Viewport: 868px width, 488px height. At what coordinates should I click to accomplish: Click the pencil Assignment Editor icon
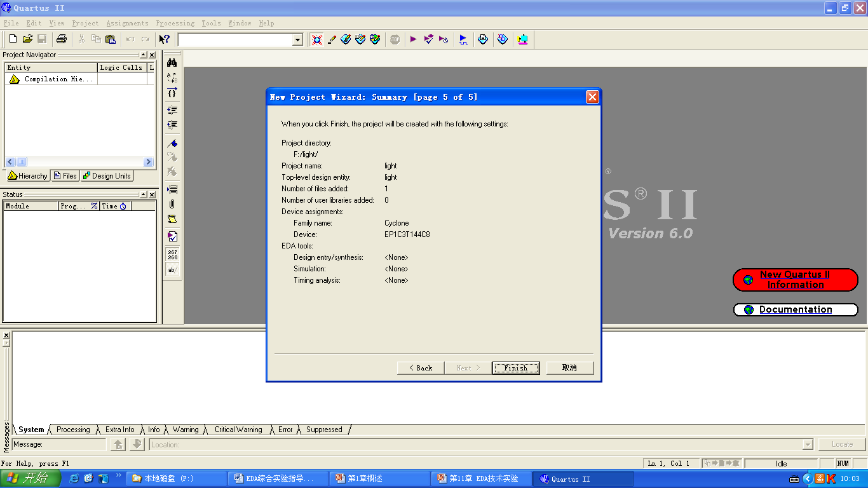[332, 39]
